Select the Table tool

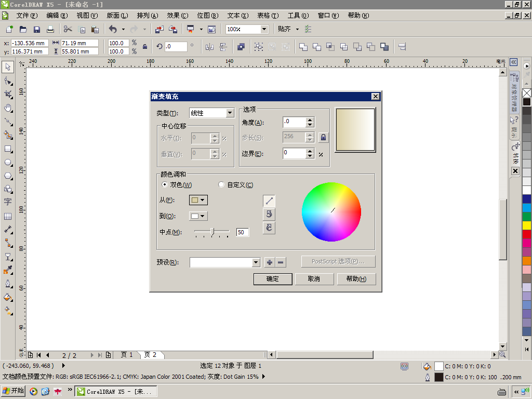click(8, 216)
